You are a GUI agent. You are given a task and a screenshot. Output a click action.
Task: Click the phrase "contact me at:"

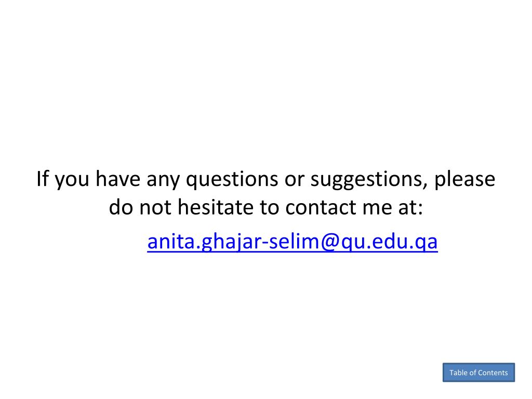pos(354,207)
